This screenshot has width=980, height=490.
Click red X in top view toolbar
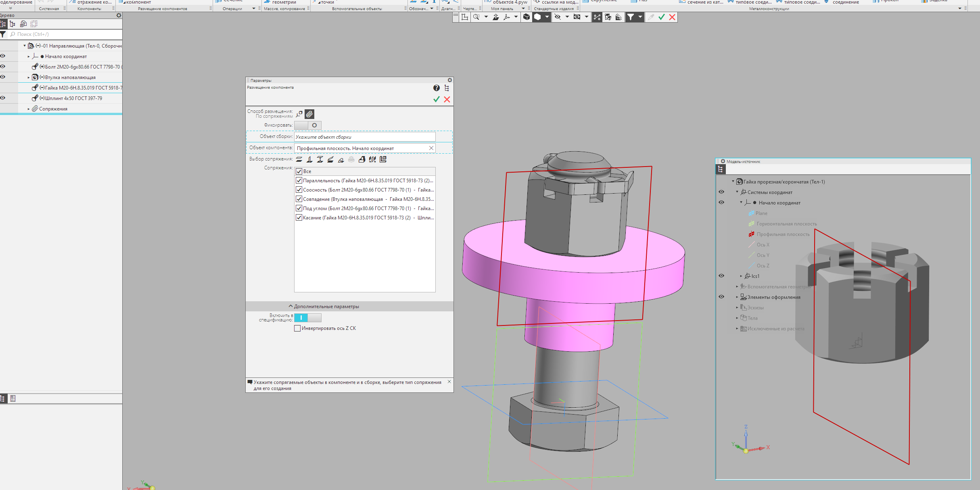(672, 17)
